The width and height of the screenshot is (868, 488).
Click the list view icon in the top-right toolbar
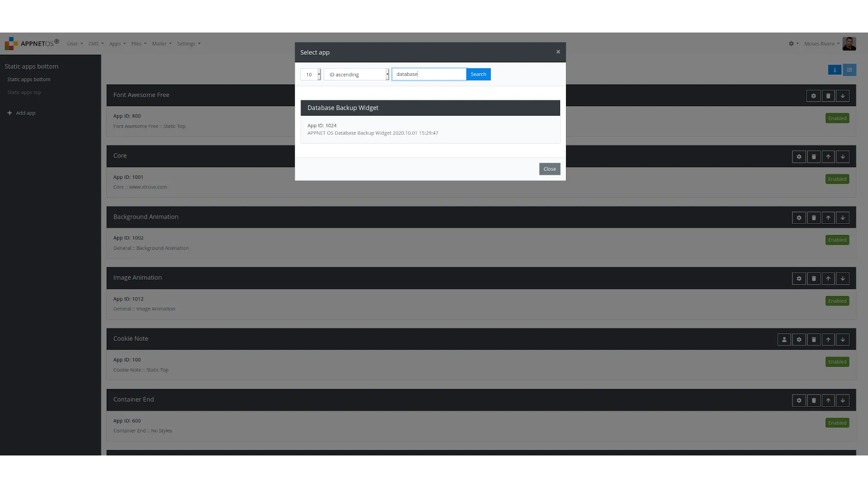click(849, 70)
